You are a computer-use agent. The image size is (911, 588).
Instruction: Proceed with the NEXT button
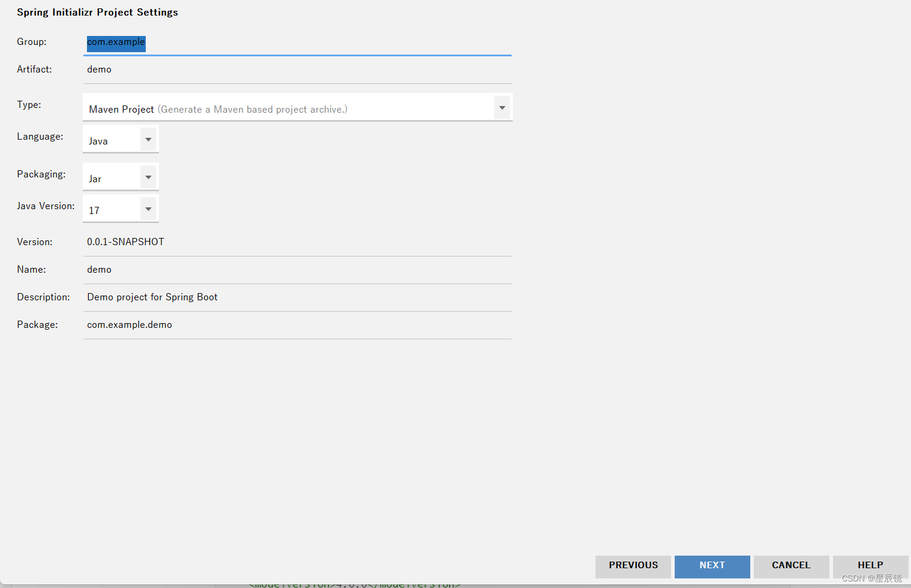click(712, 566)
